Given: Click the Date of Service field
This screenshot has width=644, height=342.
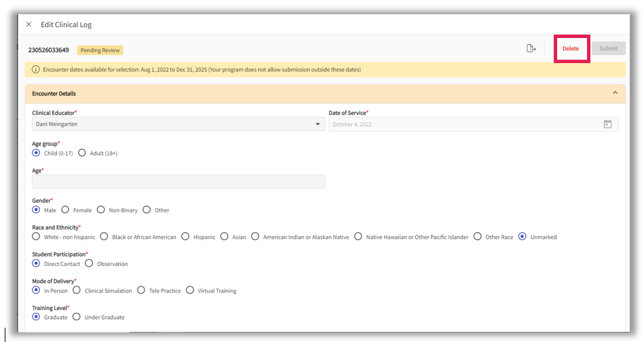Looking at the screenshot, I should [x=461, y=124].
